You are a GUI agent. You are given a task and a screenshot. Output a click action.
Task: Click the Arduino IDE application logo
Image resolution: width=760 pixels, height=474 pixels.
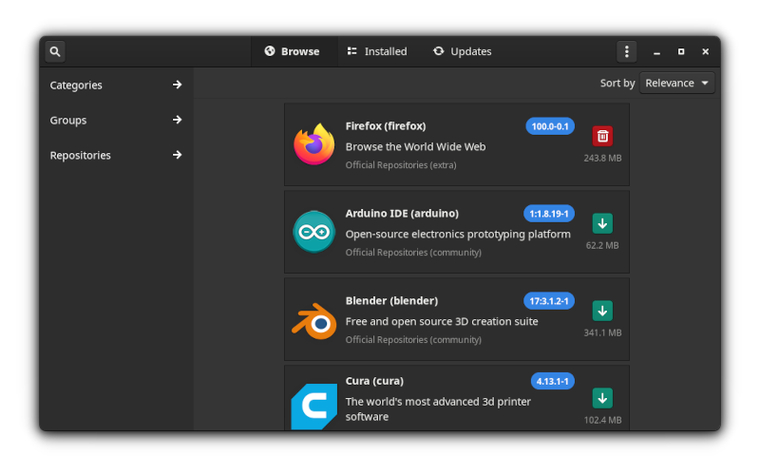pos(314,232)
